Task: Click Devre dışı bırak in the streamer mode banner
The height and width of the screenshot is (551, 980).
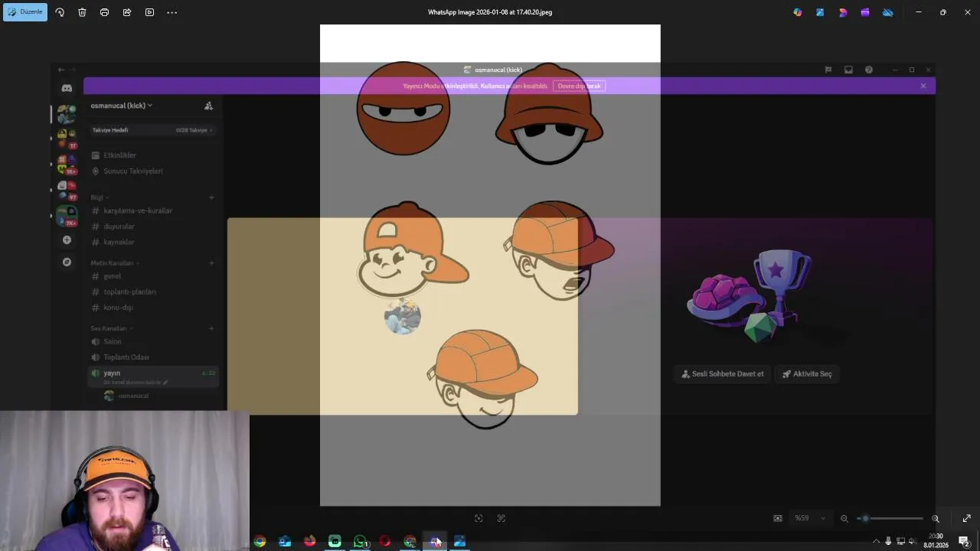Action: (x=580, y=86)
